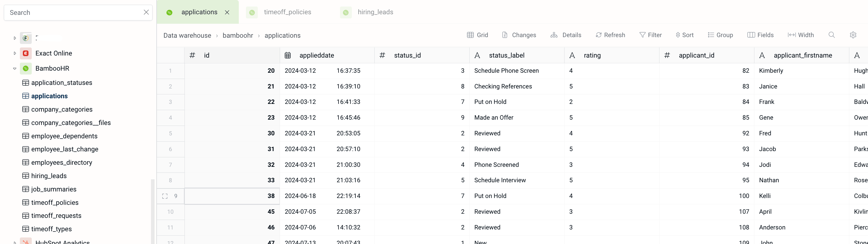Click the rating column text type icon
The image size is (868, 244).
coord(572,55)
